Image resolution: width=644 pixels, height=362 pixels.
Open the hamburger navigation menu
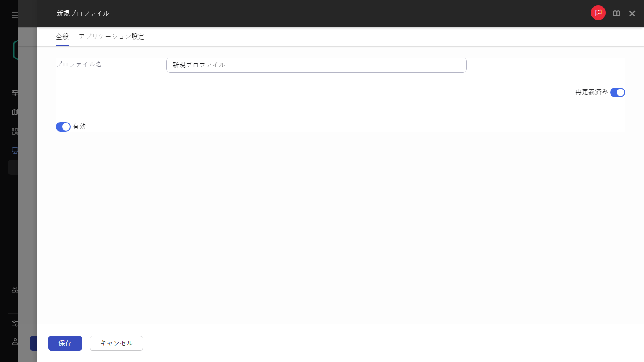click(14, 15)
